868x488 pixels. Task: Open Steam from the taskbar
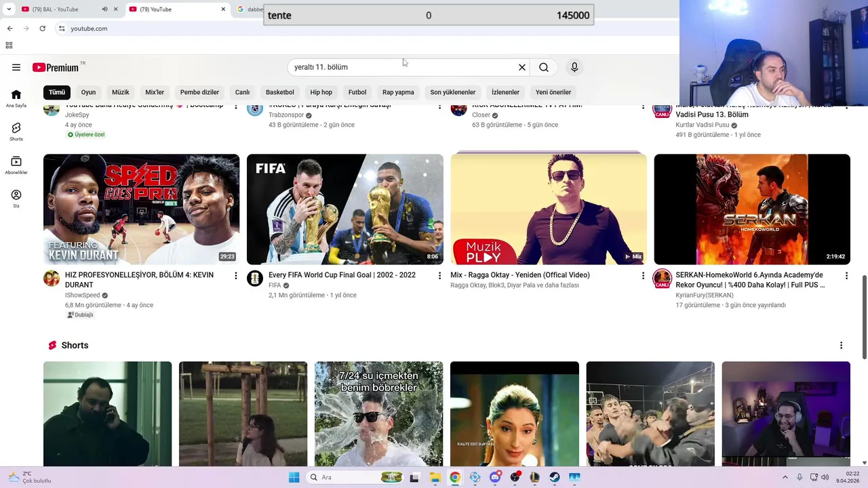(x=555, y=477)
